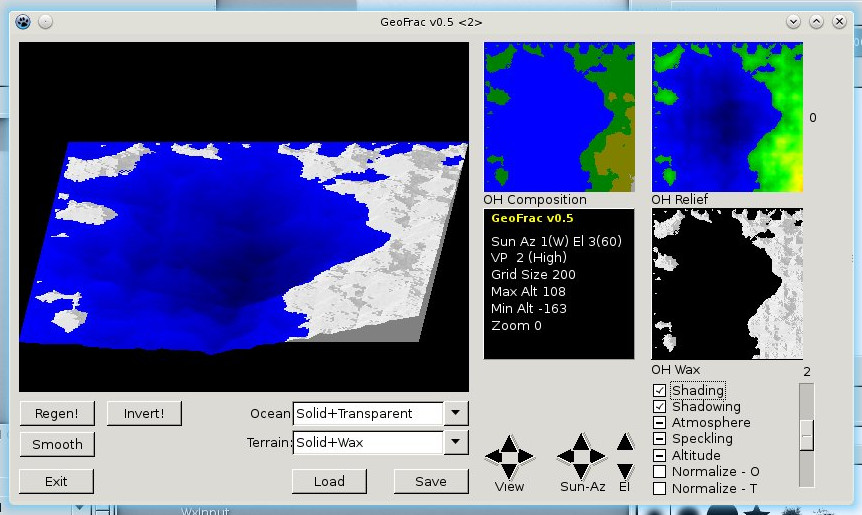Expand the Terrain dropdown arrow
Screen dimensions: 862x515
click(x=455, y=442)
